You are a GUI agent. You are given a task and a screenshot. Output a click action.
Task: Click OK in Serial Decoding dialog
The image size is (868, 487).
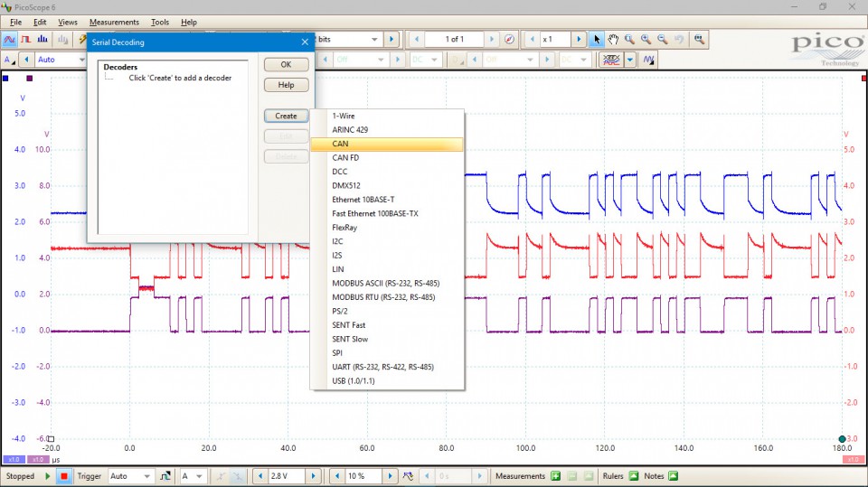(286, 65)
